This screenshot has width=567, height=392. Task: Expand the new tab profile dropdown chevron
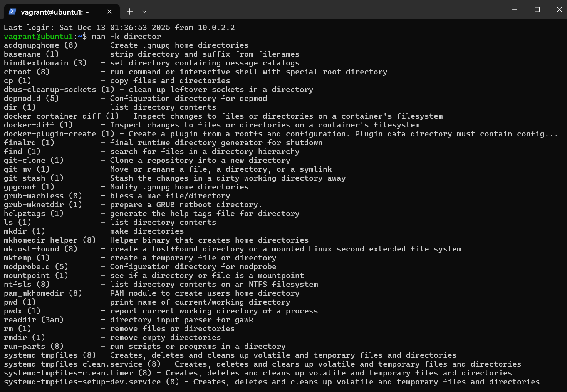tap(144, 12)
